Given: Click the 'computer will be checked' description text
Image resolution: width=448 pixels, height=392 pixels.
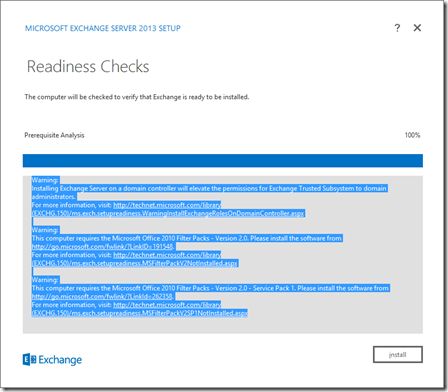Looking at the screenshot, I should click(x=137, y=97).
